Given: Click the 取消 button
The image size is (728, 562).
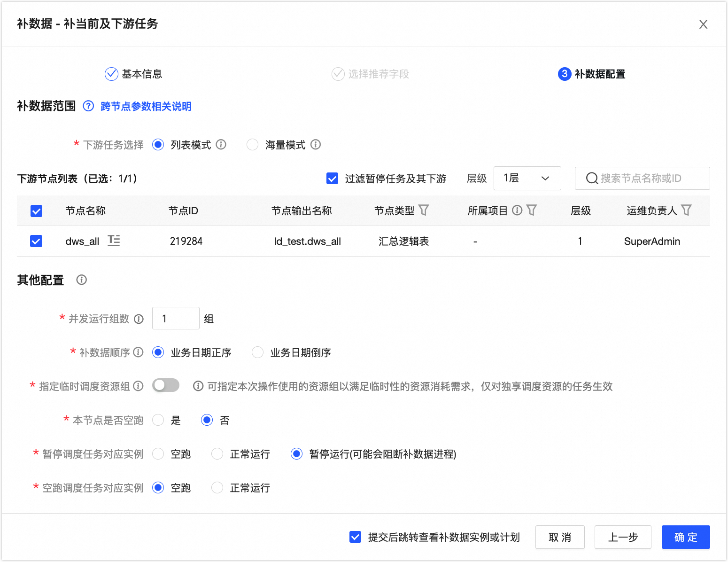Looking at the screenshot, I should tap(560, 537).
